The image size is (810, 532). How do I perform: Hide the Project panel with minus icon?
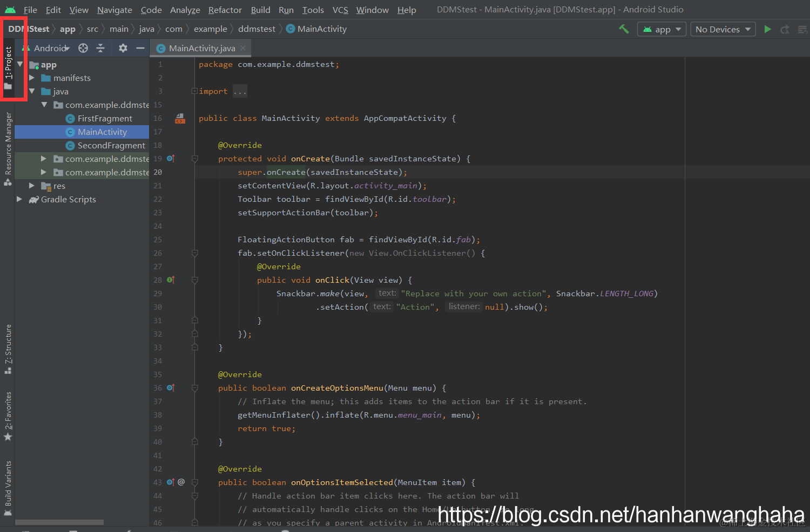pyautogui.click(x=140, y=48)
